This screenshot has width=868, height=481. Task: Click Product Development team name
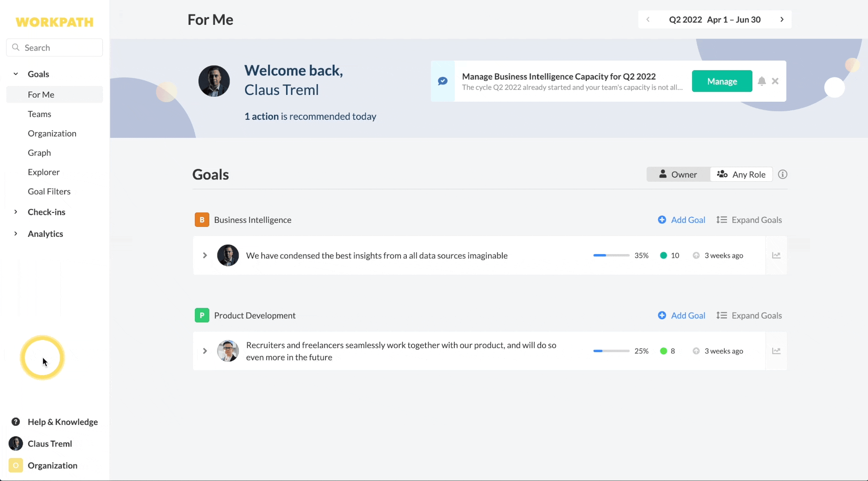pos(255,316)
